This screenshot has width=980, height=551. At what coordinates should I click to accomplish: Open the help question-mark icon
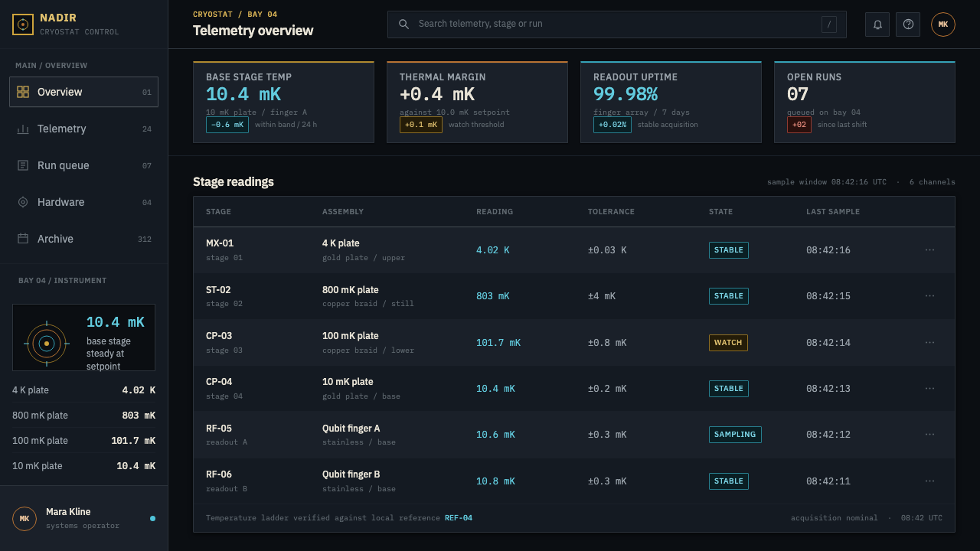pos(908,24)
